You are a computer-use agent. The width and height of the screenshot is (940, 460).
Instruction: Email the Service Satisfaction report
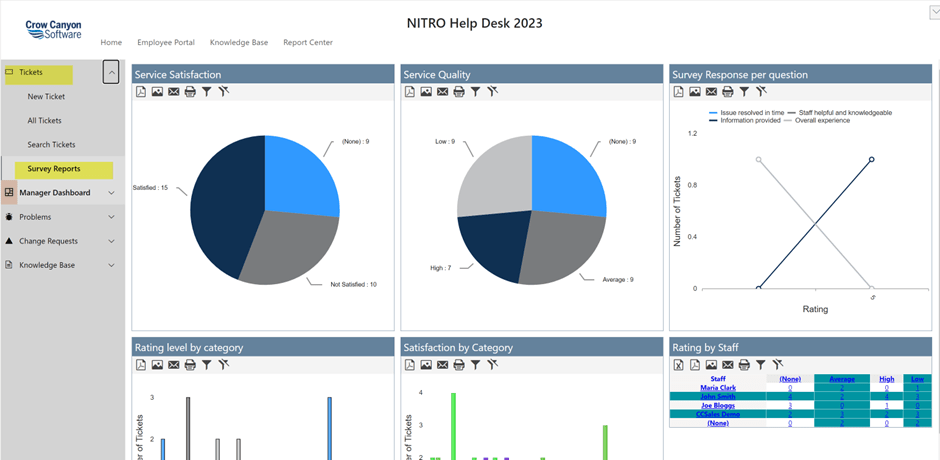(174, 92)
